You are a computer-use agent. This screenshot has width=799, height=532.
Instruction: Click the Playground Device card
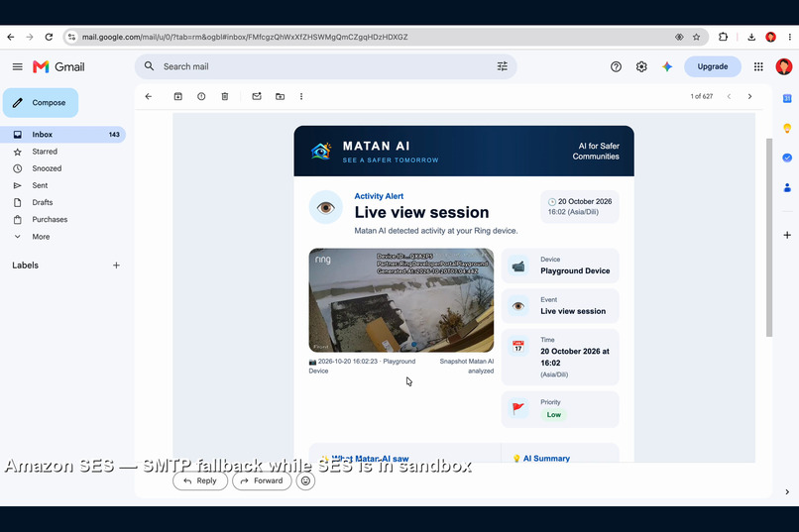(x=560, y=266)
